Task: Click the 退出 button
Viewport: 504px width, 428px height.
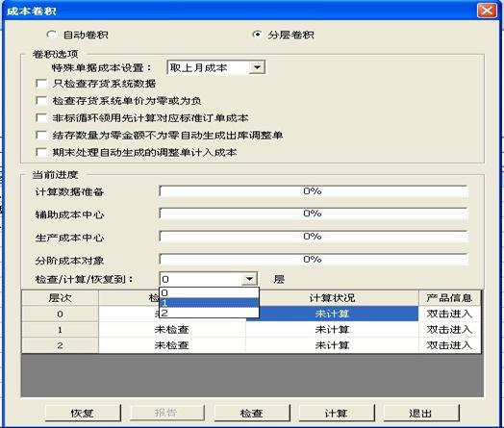Action: [x=420, y=413]
